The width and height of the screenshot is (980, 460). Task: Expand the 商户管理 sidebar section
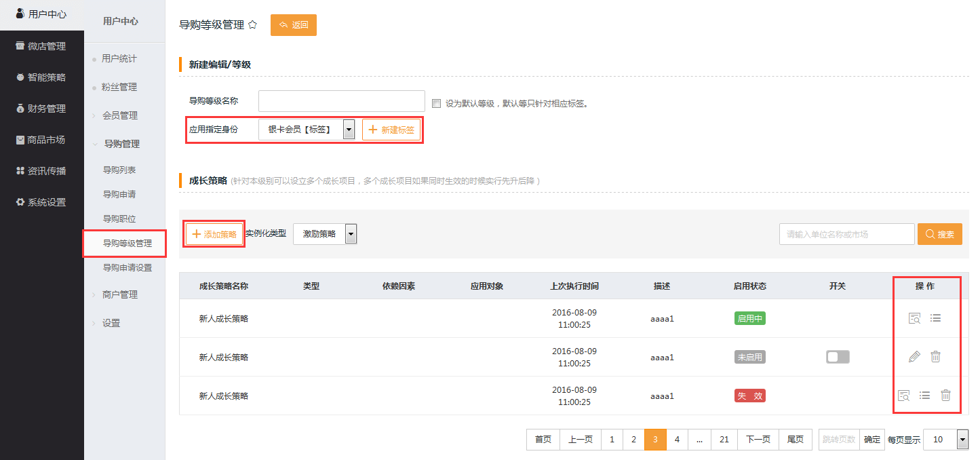click(119, 294)
